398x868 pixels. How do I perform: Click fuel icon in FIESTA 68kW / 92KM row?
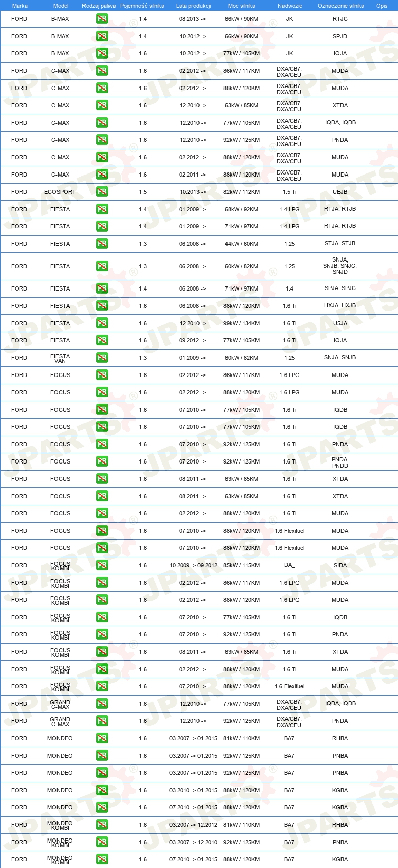click(102, 209)
